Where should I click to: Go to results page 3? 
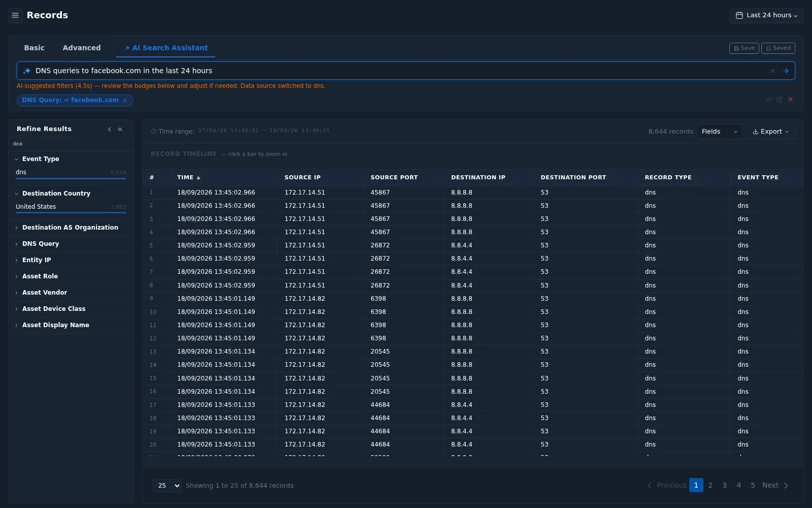[724, 486]
